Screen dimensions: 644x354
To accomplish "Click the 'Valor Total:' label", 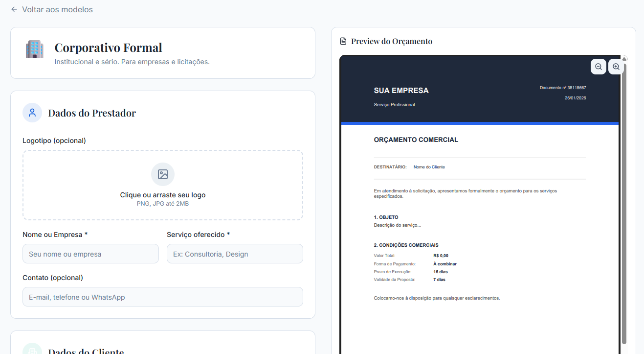I will 385,256.
